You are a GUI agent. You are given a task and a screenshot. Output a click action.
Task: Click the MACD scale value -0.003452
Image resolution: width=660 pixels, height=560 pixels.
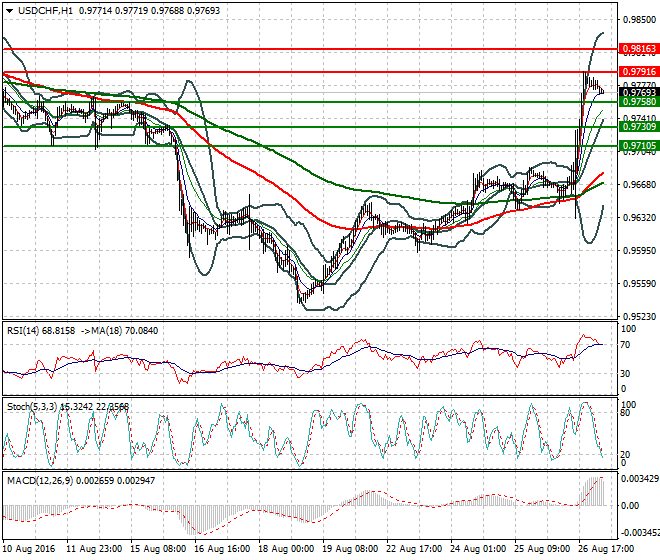(641, 533)
